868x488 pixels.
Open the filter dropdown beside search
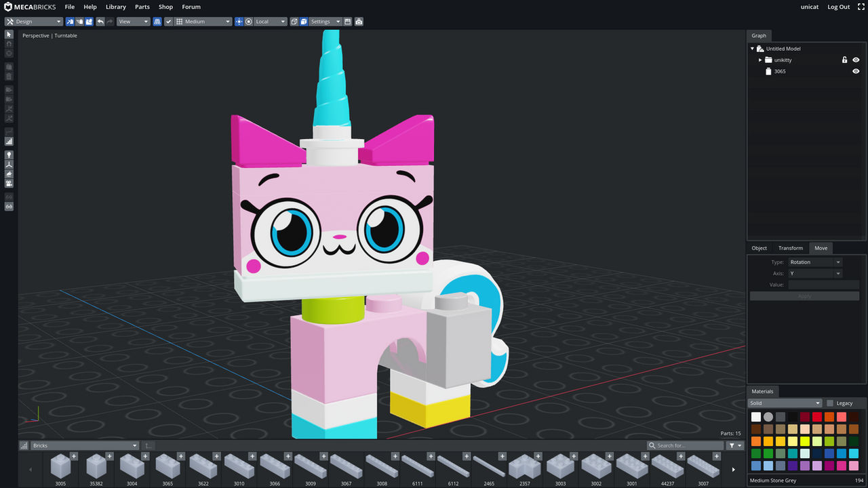click(x=735, y=445)
